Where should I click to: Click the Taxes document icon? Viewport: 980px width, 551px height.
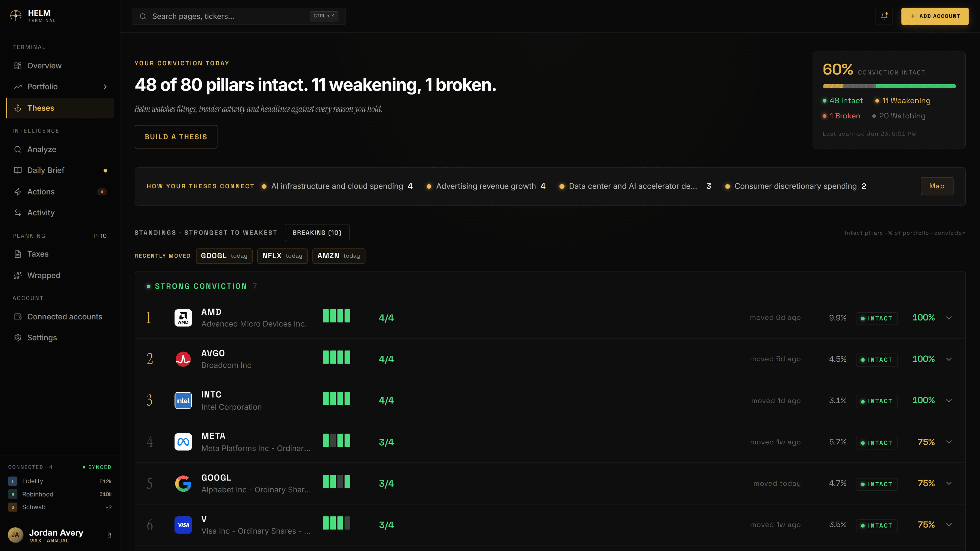[x=18, y=254]
